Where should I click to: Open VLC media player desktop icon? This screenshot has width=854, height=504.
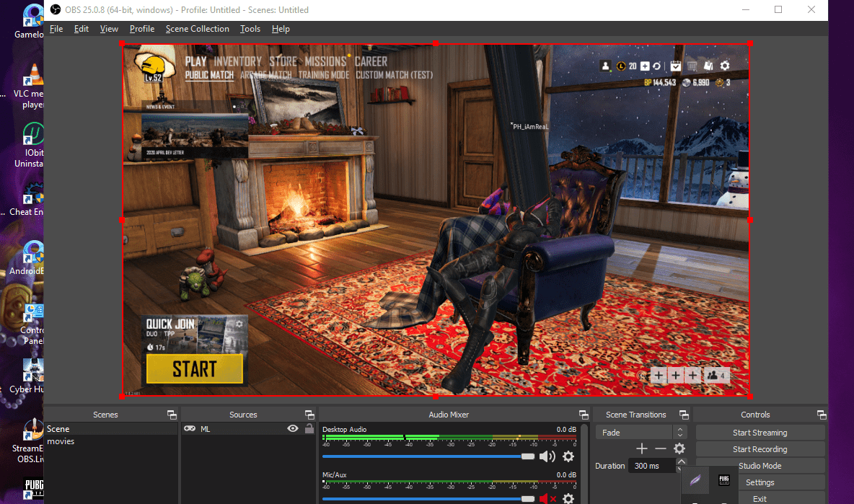click(30, 86)
